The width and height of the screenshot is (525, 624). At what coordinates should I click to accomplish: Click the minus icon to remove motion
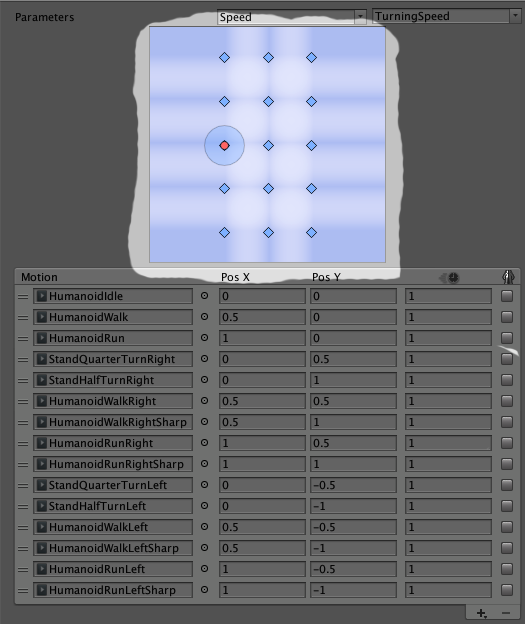tap(505, 613)
